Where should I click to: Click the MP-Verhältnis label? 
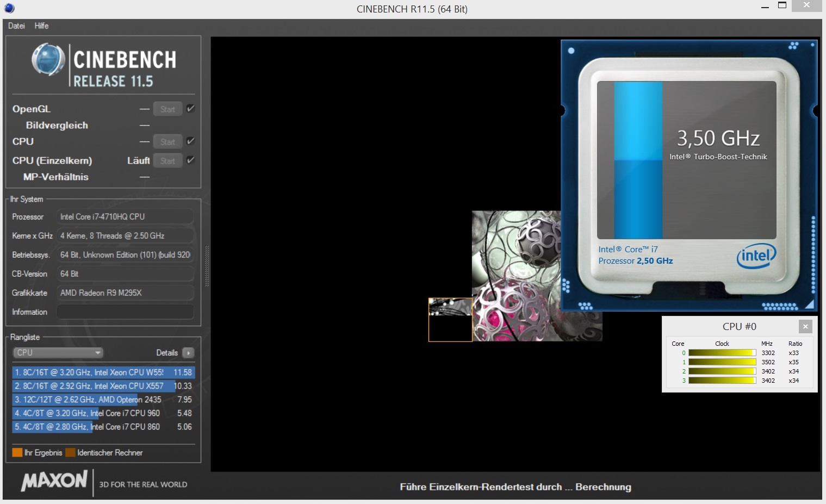56,177
